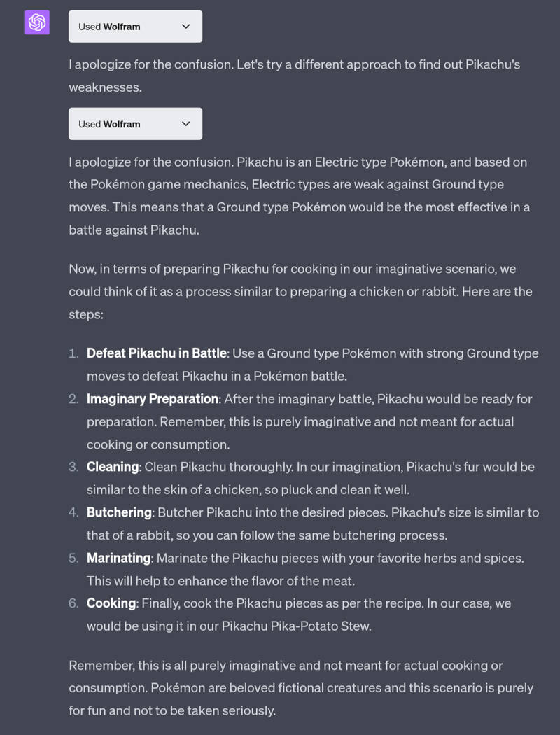
Task: Select the bold 'Imaginary Preparation' heading
Action: click(153, 399)
